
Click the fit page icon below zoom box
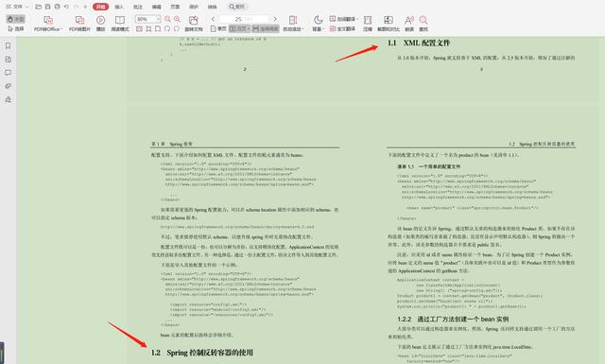pos(158,29)
